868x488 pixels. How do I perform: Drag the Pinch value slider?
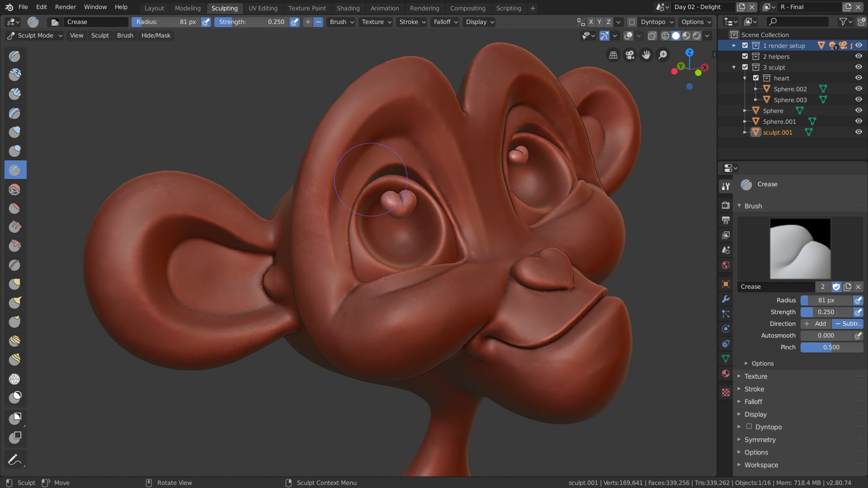[831, 347]
